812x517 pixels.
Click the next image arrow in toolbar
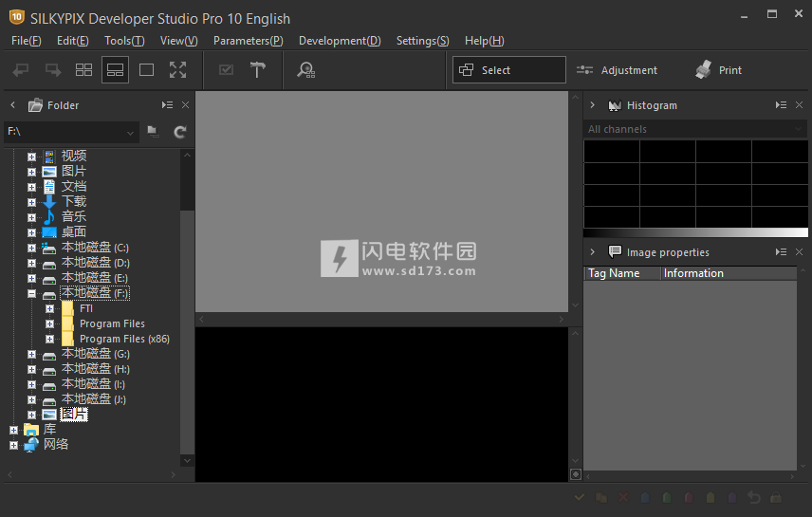[53, 69]
